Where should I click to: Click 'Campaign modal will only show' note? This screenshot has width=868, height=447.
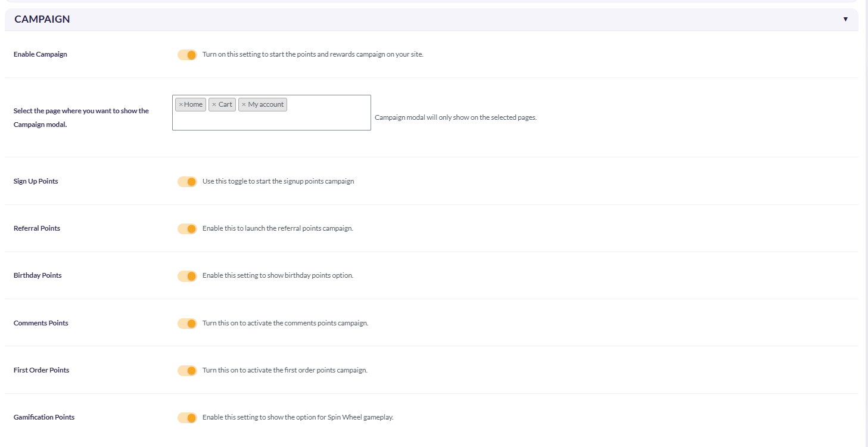pos(456,117)
